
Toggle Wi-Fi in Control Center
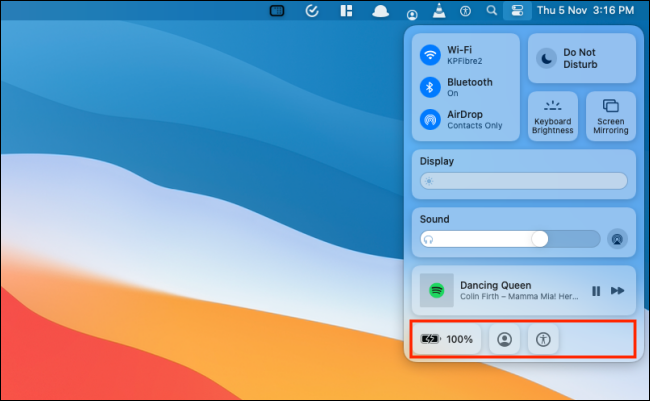(x=431, y=54)
